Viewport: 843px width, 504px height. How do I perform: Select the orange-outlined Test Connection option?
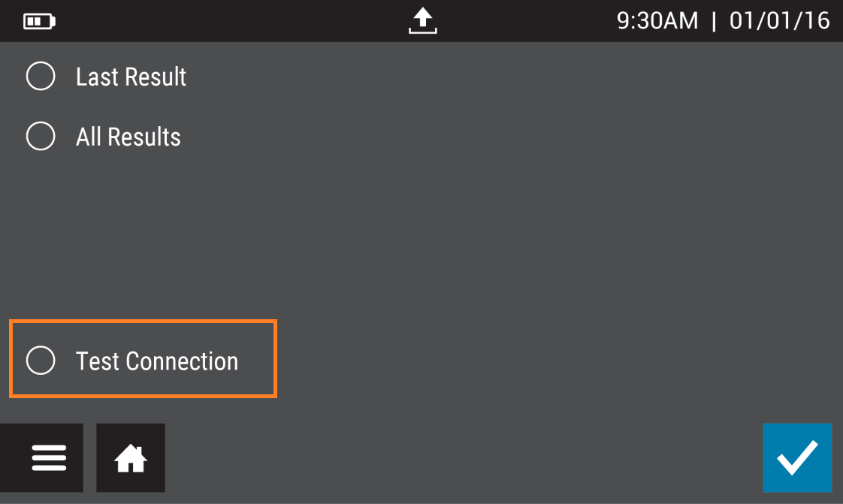(x=143, y=359)
